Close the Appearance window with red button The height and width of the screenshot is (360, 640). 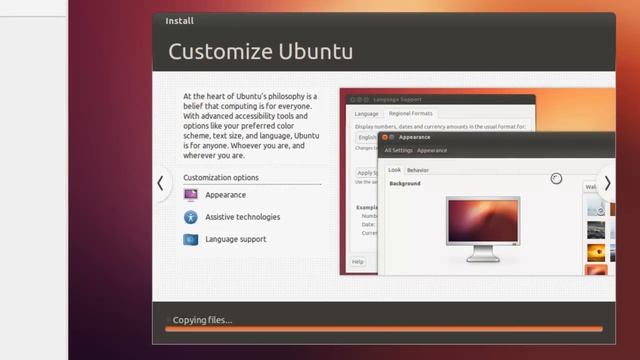(384, 137)
